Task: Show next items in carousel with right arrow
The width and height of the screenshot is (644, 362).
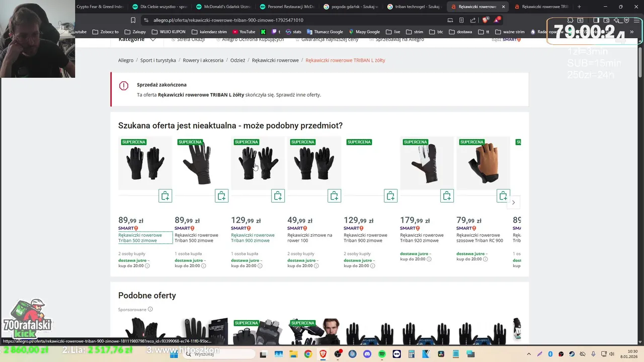Action: pos(513,202)
